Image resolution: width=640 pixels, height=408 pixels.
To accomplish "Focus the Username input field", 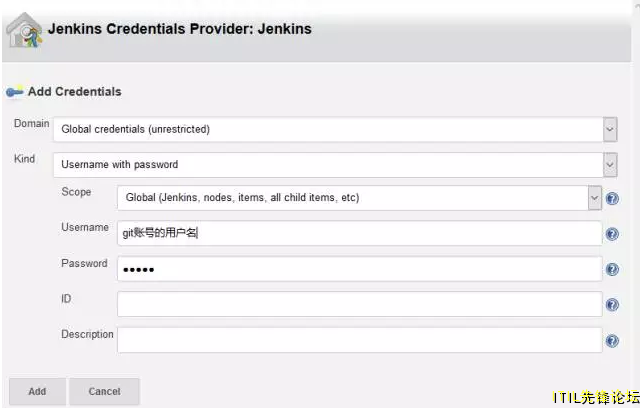I will 360,233.
